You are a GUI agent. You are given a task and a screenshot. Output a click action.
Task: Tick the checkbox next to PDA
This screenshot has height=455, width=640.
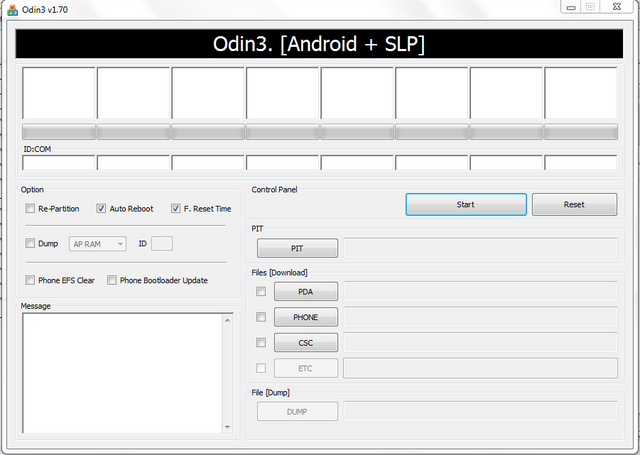261,291
